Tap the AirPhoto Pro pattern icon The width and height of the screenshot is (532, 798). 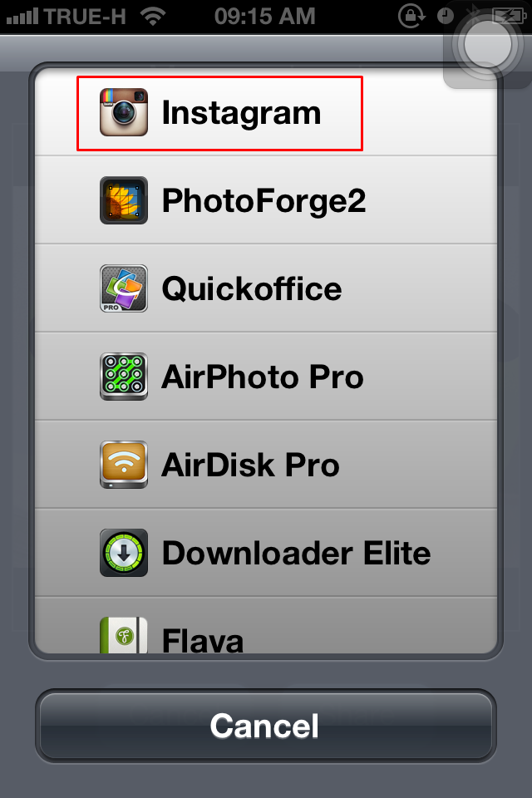pyautogui.click(x=124, y=377)
